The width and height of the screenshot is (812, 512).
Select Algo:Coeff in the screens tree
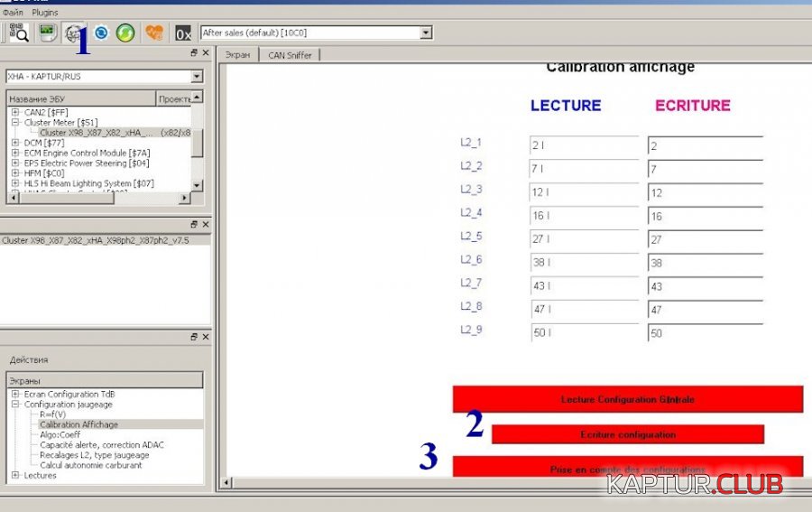(x=59, y=434)
